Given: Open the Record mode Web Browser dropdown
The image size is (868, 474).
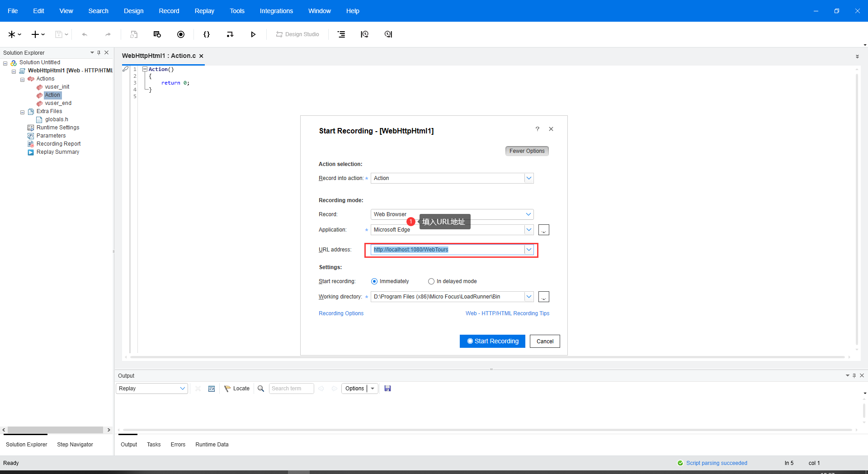Looking at the screenshot, I should 528,214.
